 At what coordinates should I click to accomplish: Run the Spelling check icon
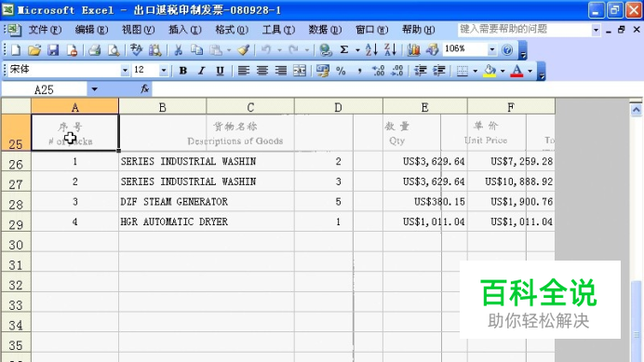tap(136, 50)
